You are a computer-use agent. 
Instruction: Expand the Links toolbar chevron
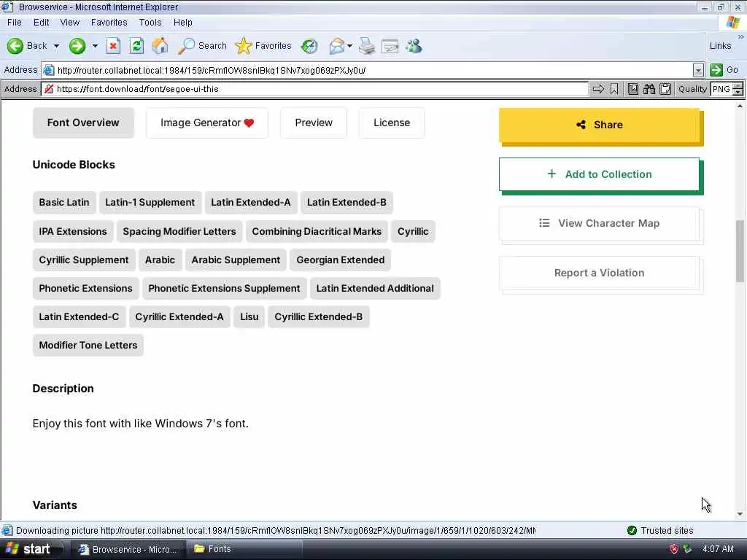pyautogui.click(x=741, y=36)
